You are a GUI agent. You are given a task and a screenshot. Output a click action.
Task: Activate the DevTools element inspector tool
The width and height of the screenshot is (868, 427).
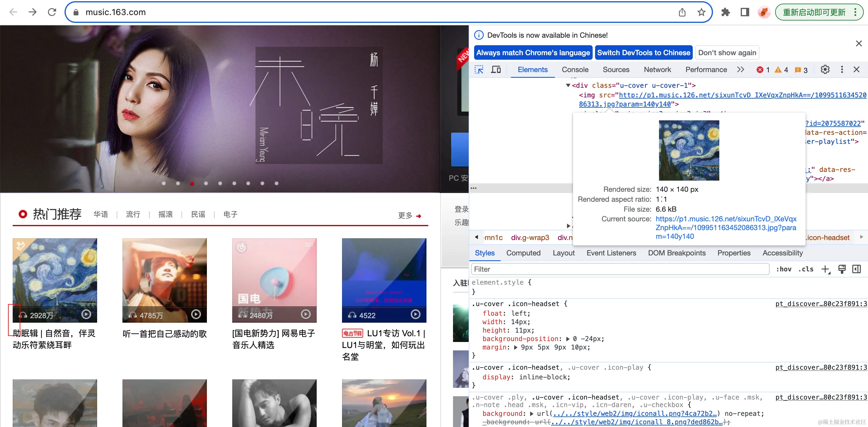click(x=479, y=69)
